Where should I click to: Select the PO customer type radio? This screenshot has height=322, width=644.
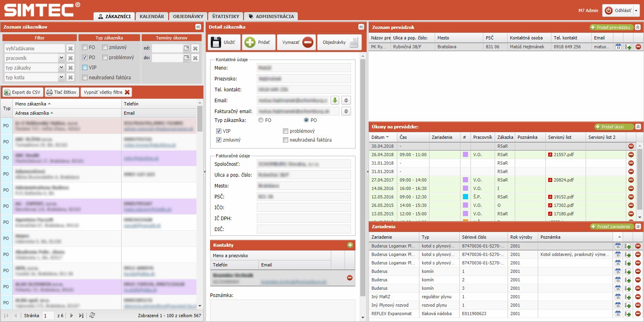click(x=306, y=120)
